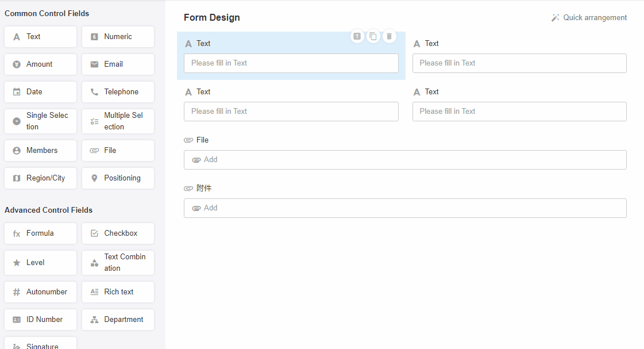
Task: Add a Formula advanced field
Action: tap(40, 233)
